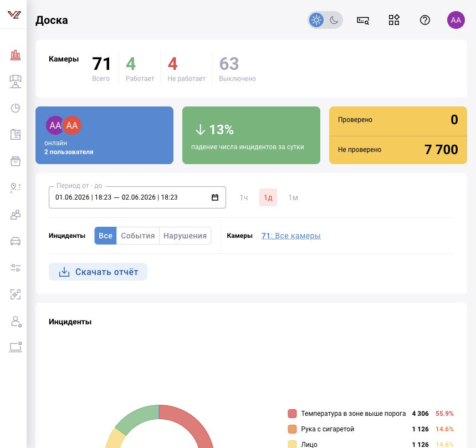The image size is (476, 448).
Task: Open the help question mark icon
Action: [x=424, y=20]
